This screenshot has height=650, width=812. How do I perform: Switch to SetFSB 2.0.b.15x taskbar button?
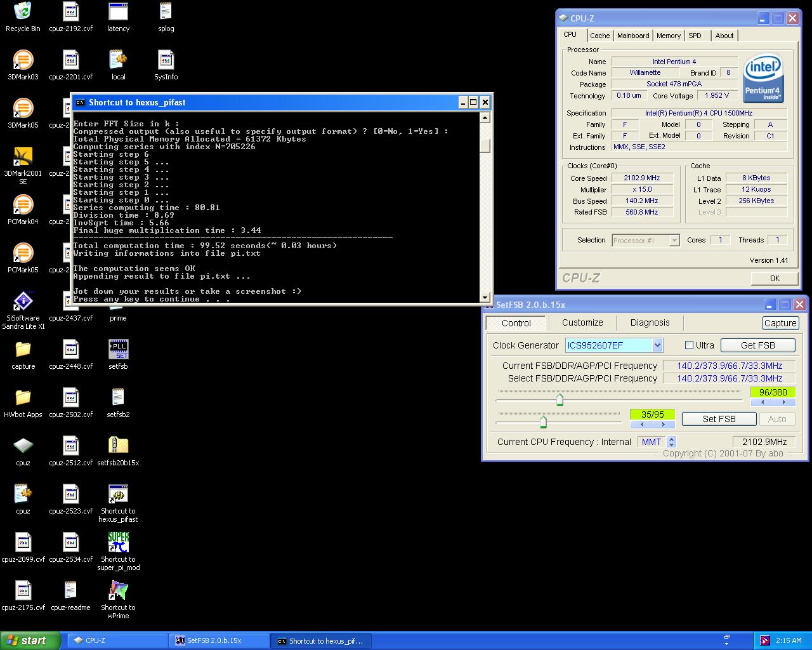pos(218,641)
